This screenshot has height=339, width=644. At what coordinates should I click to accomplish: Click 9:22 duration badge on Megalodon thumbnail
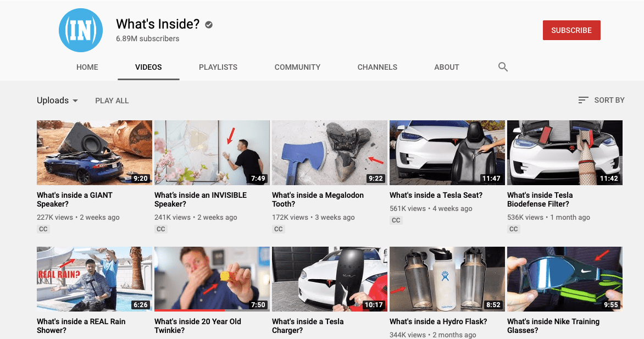pyautogui.click(x=376, y=179)
